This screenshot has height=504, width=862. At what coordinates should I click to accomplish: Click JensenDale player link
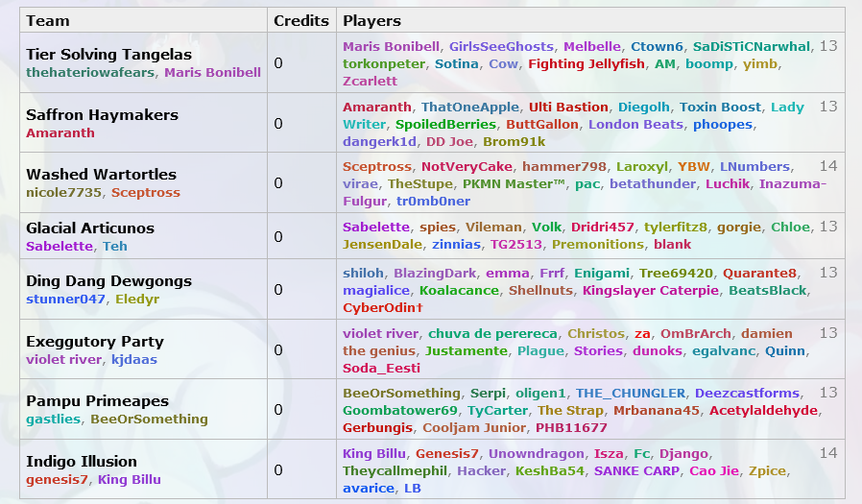pyautogui.click(x=382, y=244)
